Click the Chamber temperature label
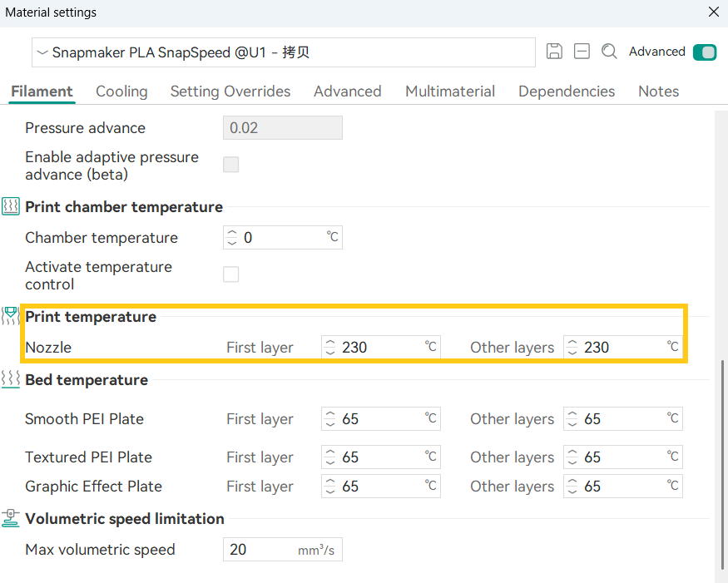728x583 pixels. tap(102, 238)
